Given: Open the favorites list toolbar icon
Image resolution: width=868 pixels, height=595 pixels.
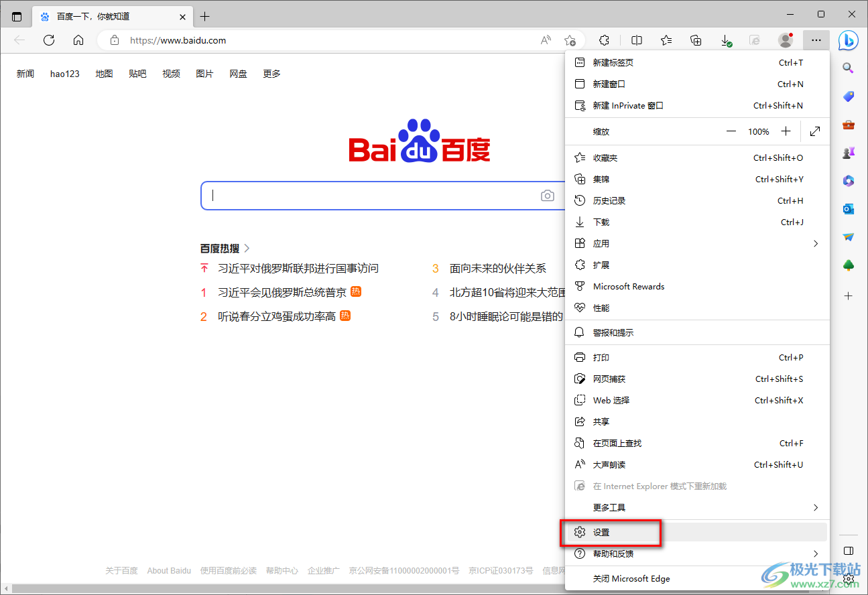Looking at the screenshot, I should (666, 40).
